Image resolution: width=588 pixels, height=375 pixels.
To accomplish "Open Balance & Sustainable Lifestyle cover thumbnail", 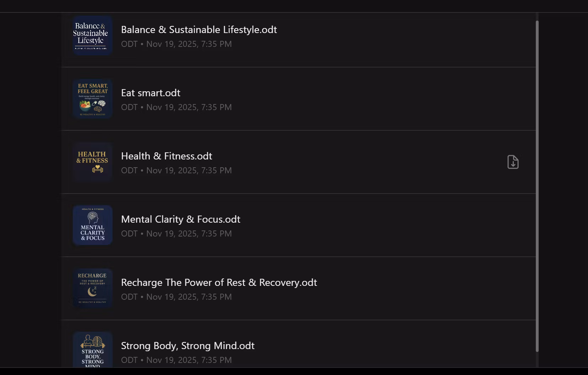I will [92, 36].
